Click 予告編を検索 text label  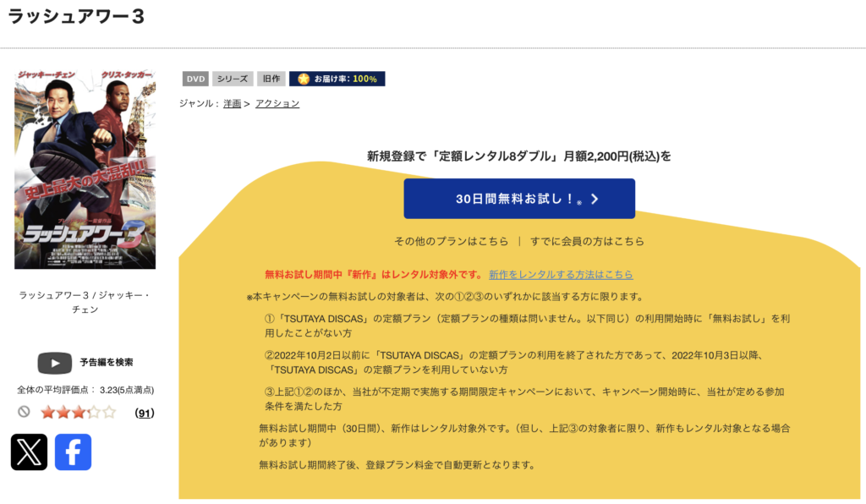coord(106,363)
